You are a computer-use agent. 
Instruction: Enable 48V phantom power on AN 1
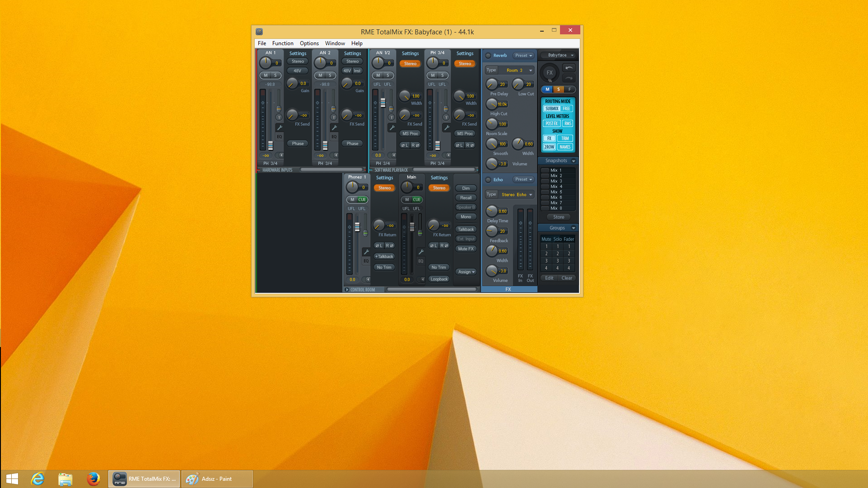point(297,70)
